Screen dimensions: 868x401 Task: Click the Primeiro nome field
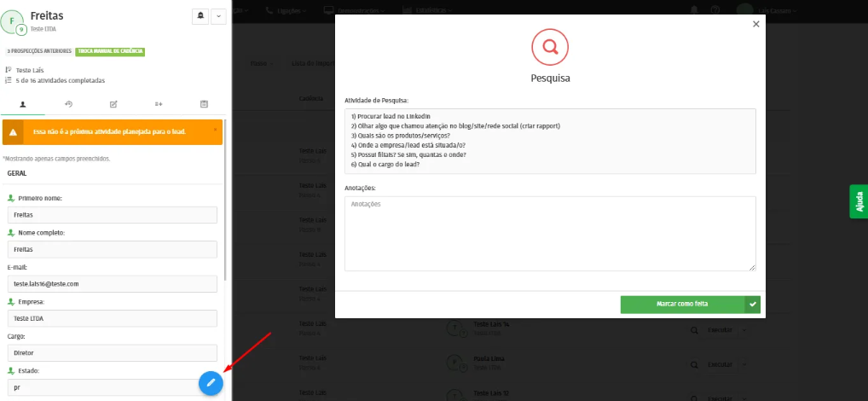click(113, 215)
